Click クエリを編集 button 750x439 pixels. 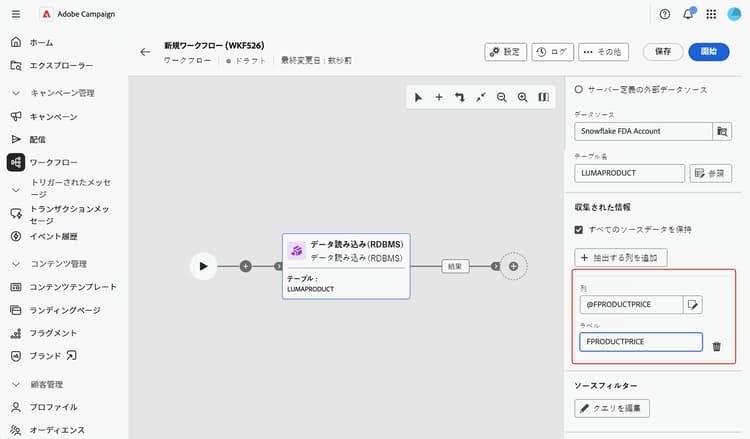point(612,408)
